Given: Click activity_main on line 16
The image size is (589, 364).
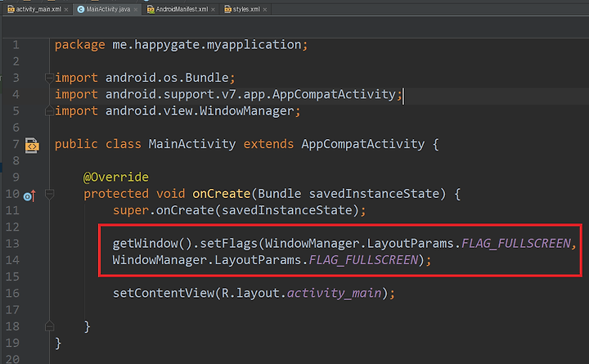Looking at the screenshot, I should pyautogui.click(x=335, y=293).
